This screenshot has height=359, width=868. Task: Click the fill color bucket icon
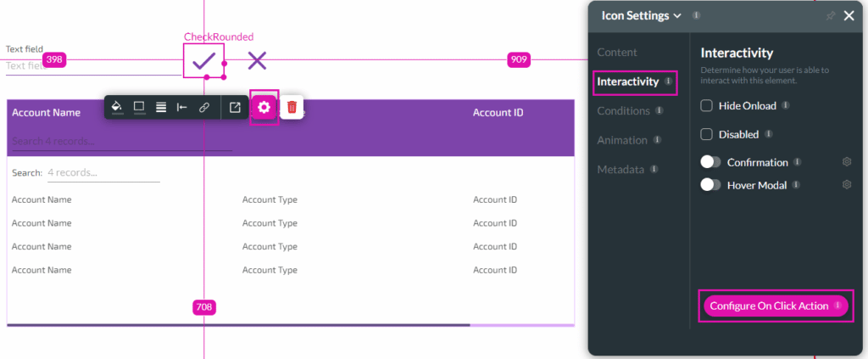[x=117, y=107]
